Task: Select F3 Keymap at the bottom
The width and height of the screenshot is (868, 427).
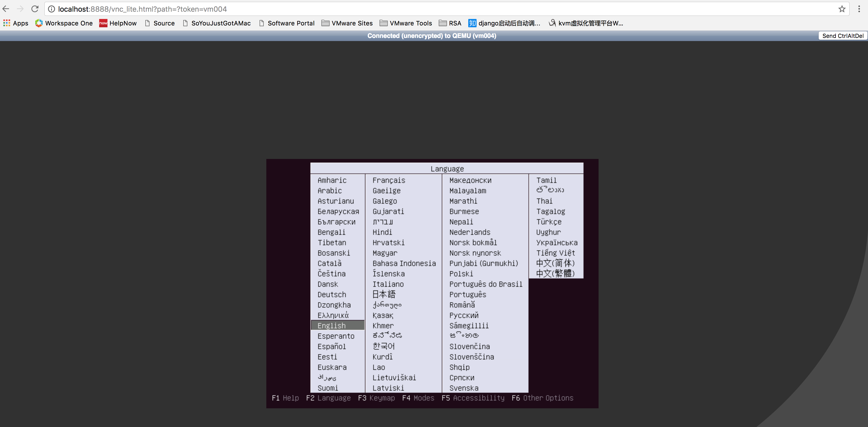Action: point(376,398)
